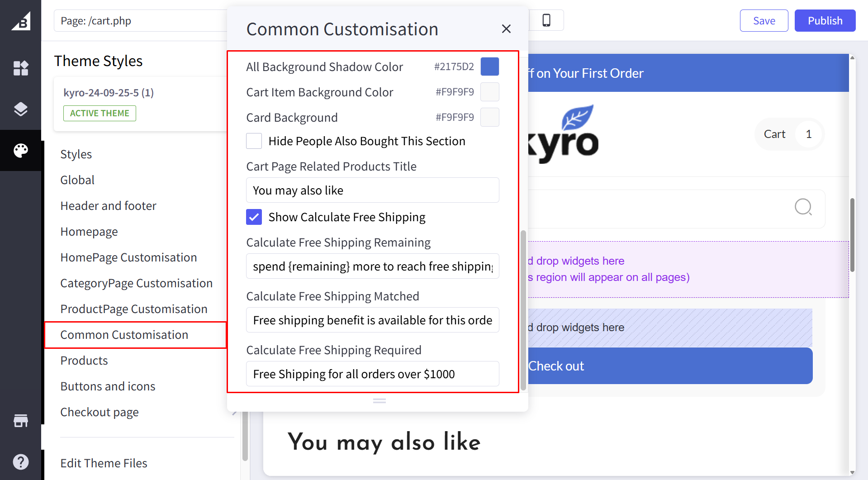The image size is (868, 480).
Task: Open the widgets panel icon in sidebar
Action: [21, 68]
